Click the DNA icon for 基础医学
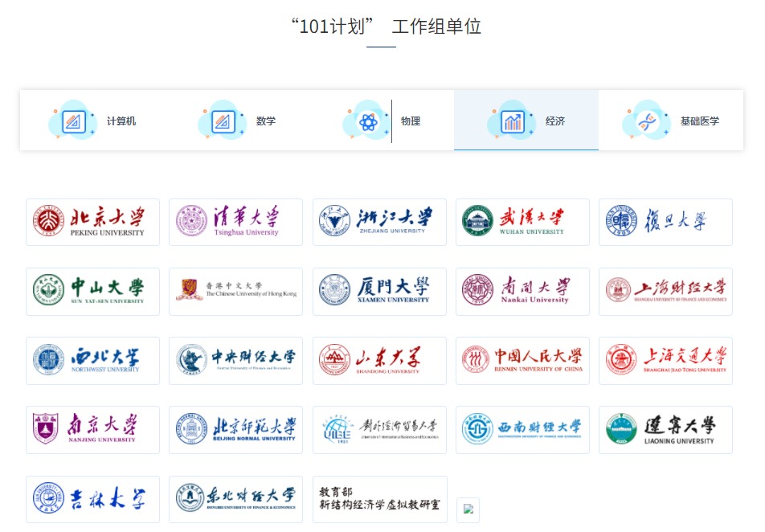Image resolution: width=765 pixels, height=532 pixels. (x=648, y=121)
